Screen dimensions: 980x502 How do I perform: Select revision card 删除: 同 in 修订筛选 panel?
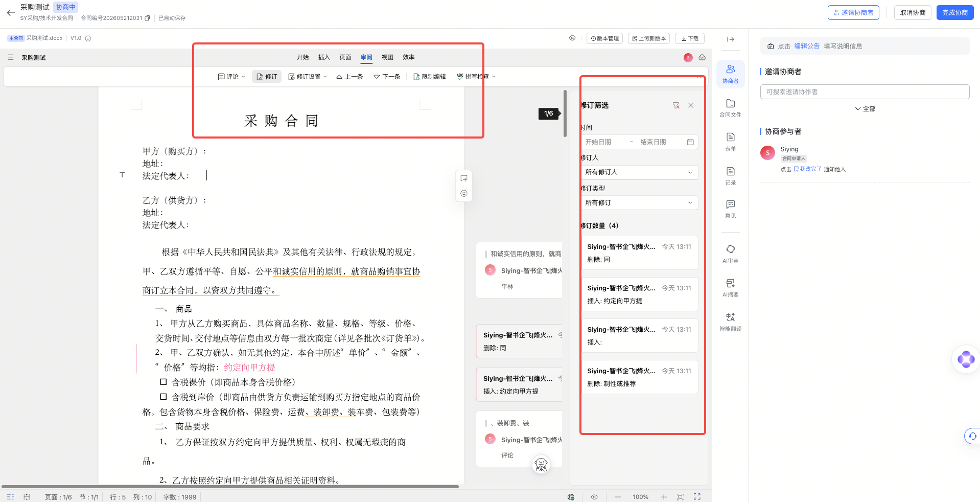point(640,253)
